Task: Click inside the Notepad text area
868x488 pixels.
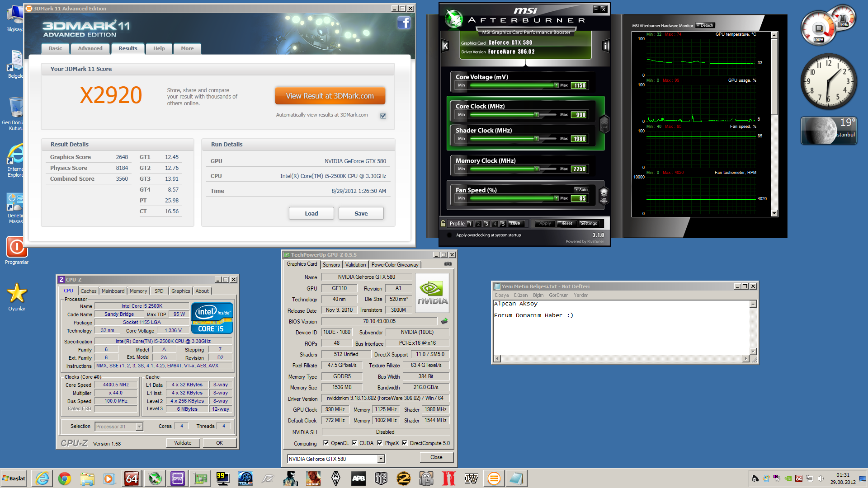Action: coord(621,328)
